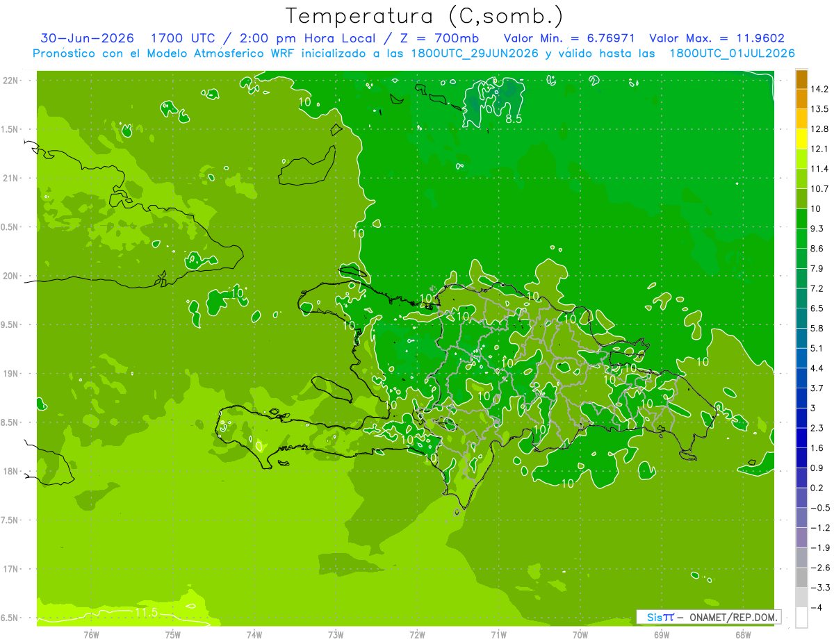834x644 pixels.
Task: Select the '72W' longitude axis label
Action: point(417,635)
